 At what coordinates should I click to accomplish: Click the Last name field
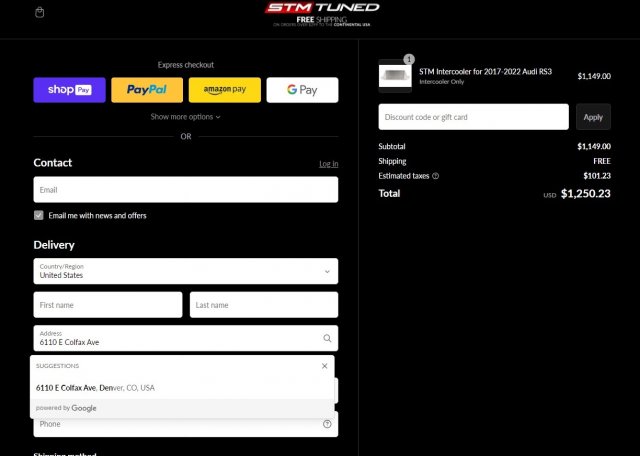coord(264,305)
